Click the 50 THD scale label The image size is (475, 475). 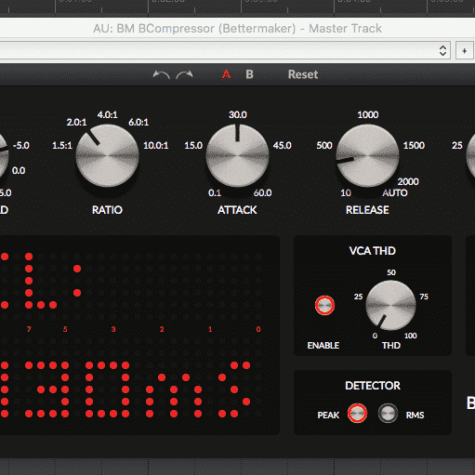391,273
